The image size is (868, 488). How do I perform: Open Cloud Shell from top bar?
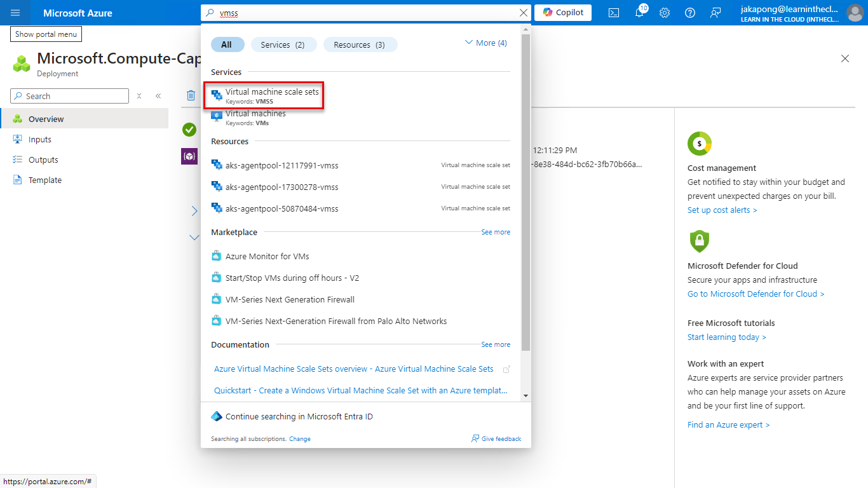point(614,13)
